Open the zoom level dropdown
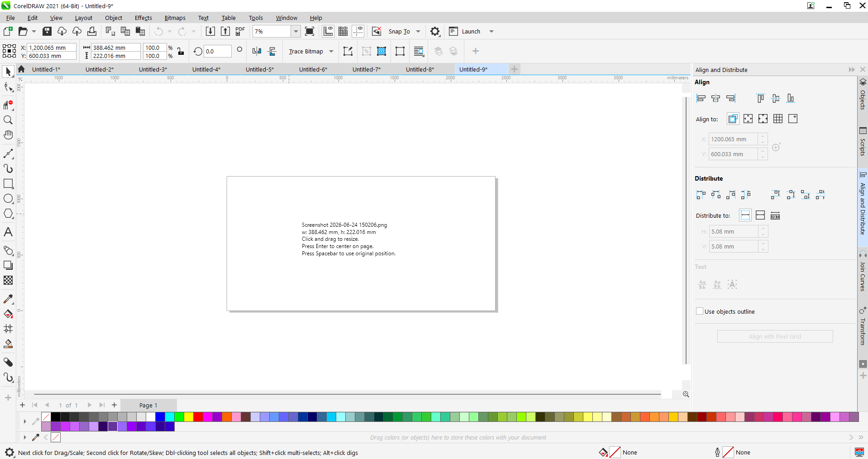The width and height of the screenshot is (868, 459). coord(296,31)
